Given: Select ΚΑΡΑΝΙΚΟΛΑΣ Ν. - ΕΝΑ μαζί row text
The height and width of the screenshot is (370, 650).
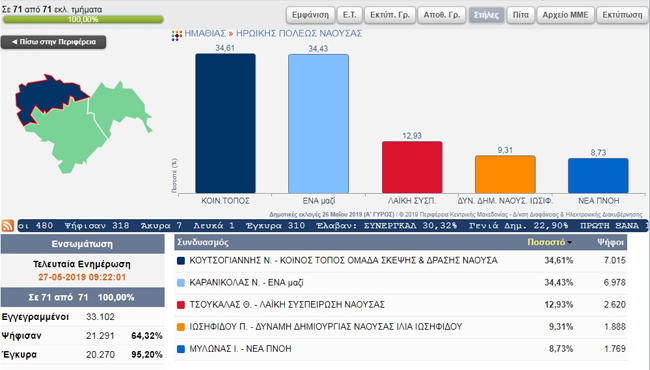Looking at the screenshot, I should point(246,283).
